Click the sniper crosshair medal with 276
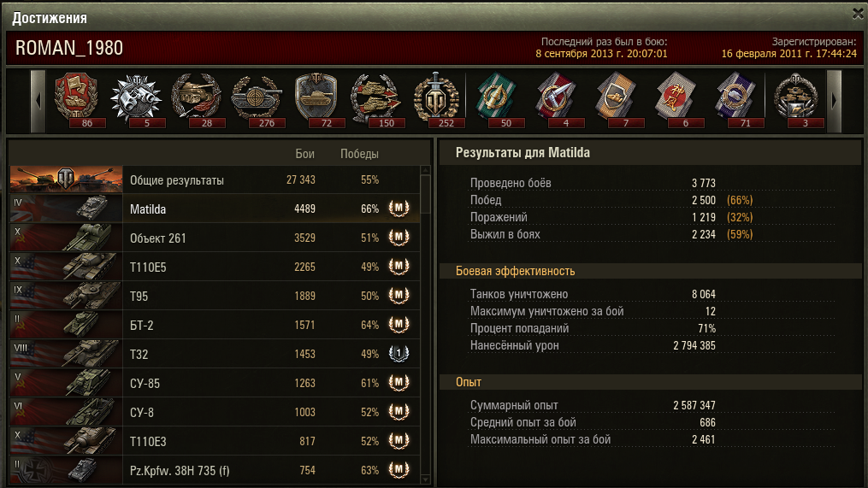The width and height of the screenshot is (868, 488). coord(256,100)
